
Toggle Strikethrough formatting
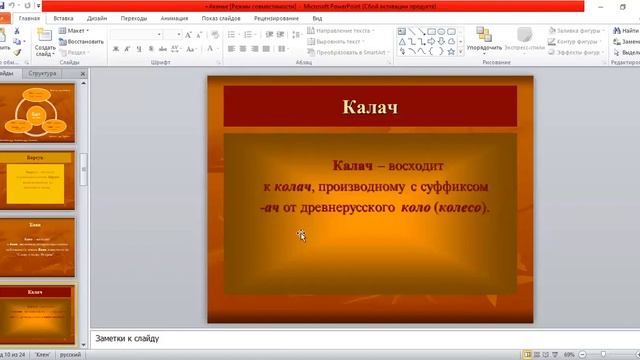click(x=162, y=49)
